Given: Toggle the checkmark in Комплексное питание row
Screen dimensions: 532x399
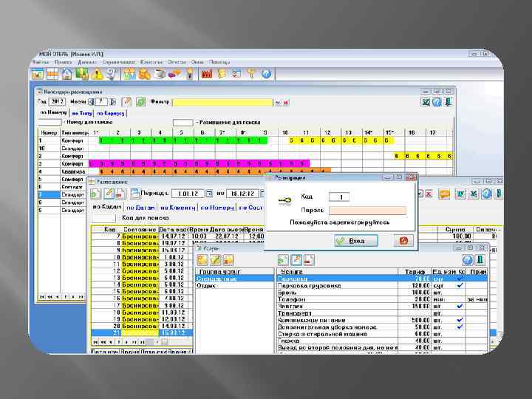Looking at the screenshot, I should [460, 320].
